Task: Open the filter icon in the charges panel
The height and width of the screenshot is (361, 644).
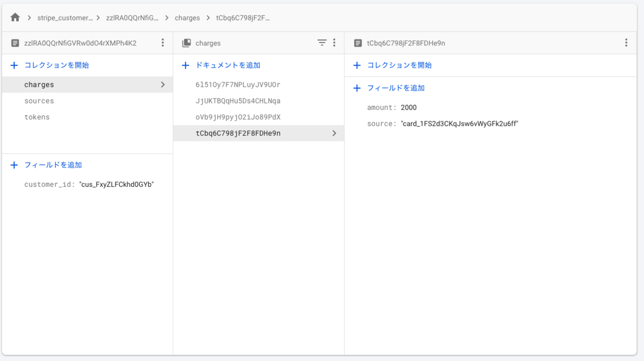Action: click(x=321, y=42)
